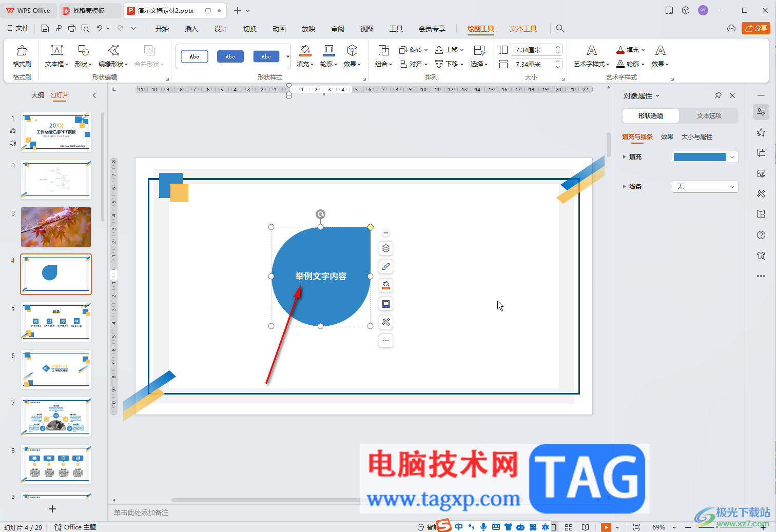Select slide 3 maple leaves thumbnail
The image size is (776, 532).
point(56,227)
